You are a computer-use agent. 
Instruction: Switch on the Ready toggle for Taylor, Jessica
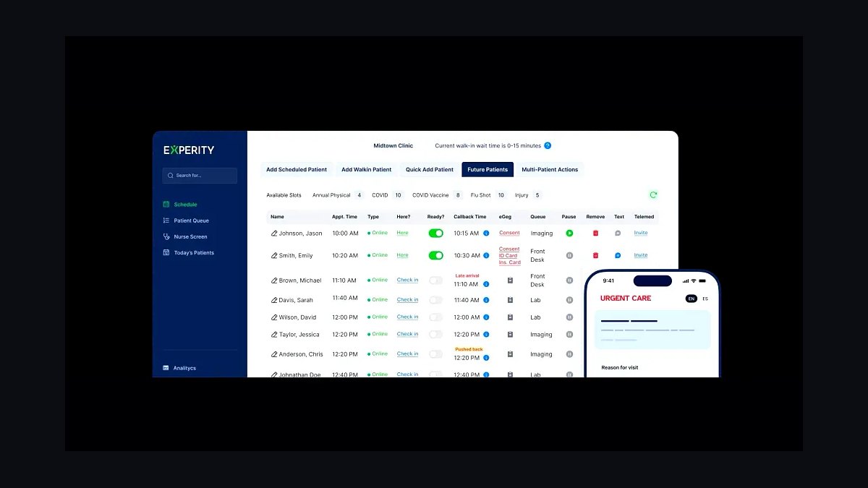435,335
